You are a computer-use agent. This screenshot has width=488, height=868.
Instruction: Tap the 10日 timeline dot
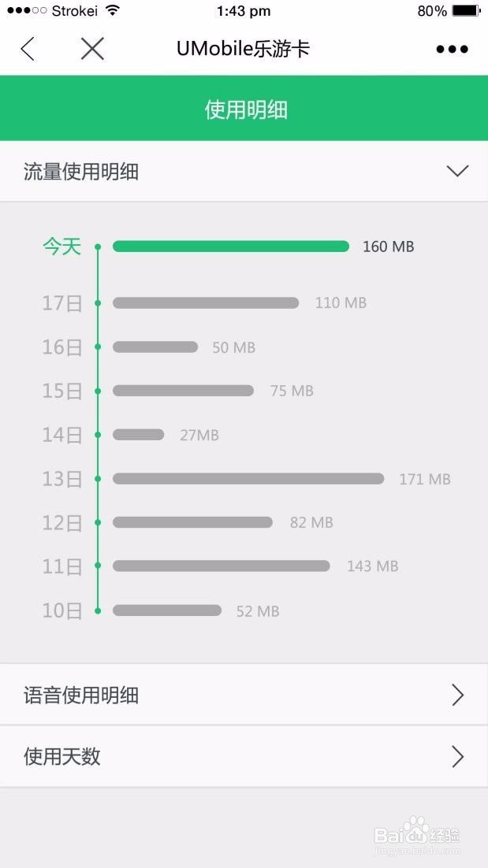[x=98, y=610]
